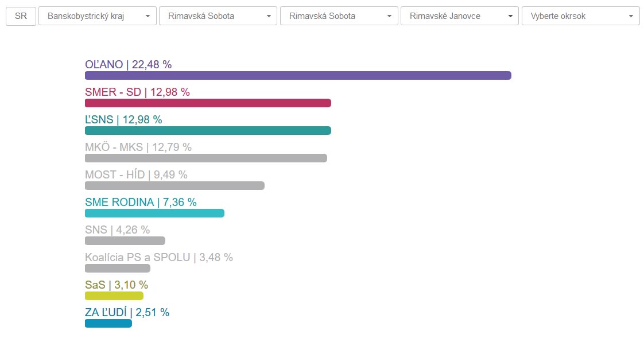644x346 pixels.
Task: Expand the Vyberte okrsok dropdown
Action: coord(580,16)
